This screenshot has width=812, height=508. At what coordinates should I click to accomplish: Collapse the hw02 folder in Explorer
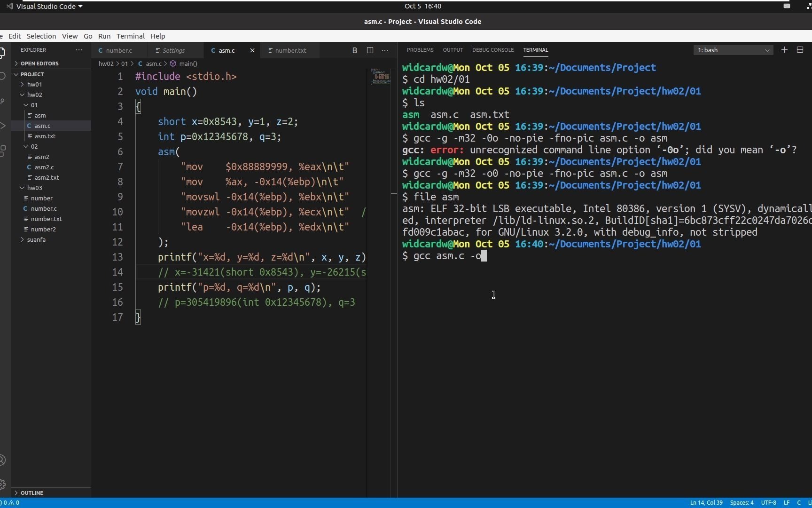coord(35,95)
